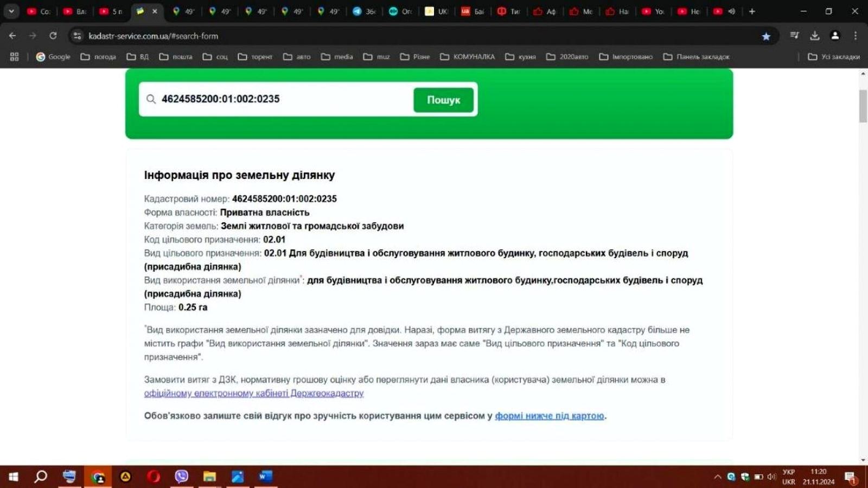Switch to the Telegram tab
This screenshot has width=868, height=488.
(x=364, y=11)
